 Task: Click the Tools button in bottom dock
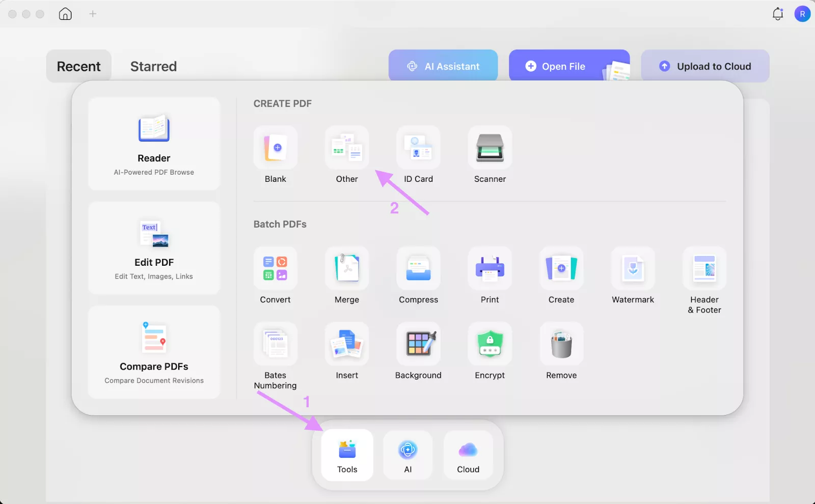347,455
